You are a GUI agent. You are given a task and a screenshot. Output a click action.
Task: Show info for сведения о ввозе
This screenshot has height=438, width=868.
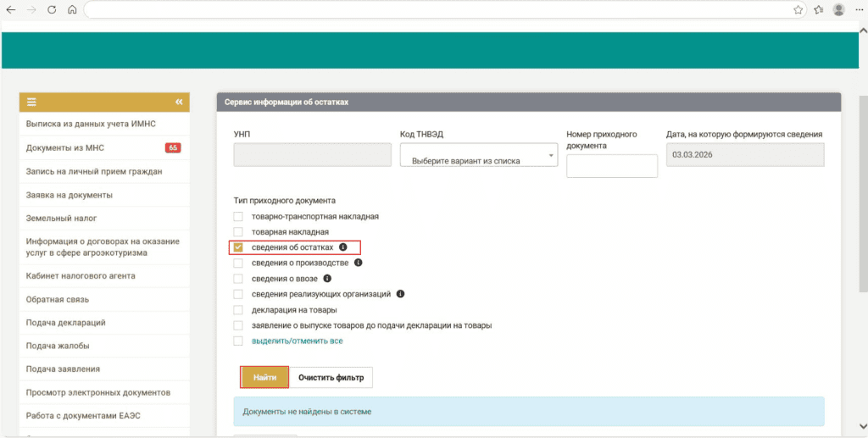click(x=327, y=279)
